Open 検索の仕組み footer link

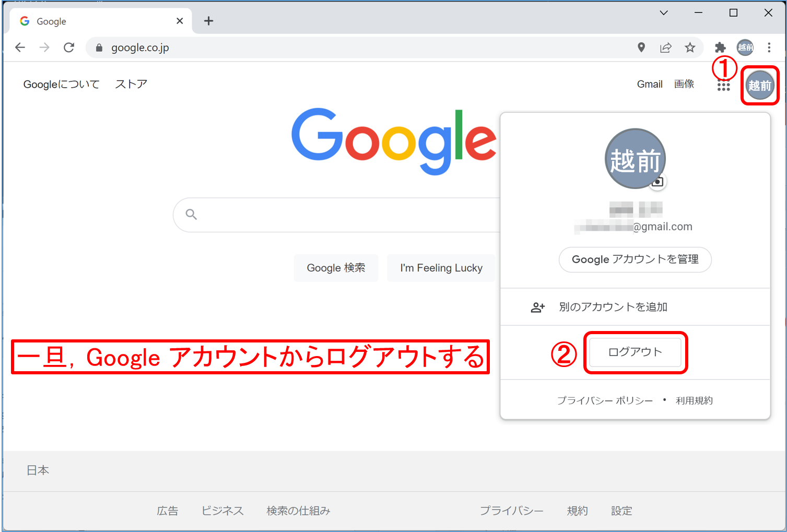point(298,511)
